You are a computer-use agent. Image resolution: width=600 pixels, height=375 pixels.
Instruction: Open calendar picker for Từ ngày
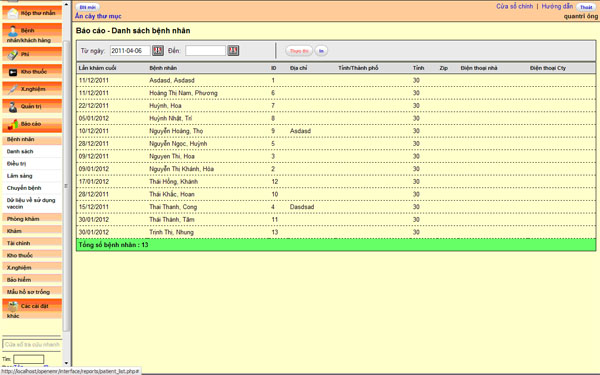click(158, 51)
